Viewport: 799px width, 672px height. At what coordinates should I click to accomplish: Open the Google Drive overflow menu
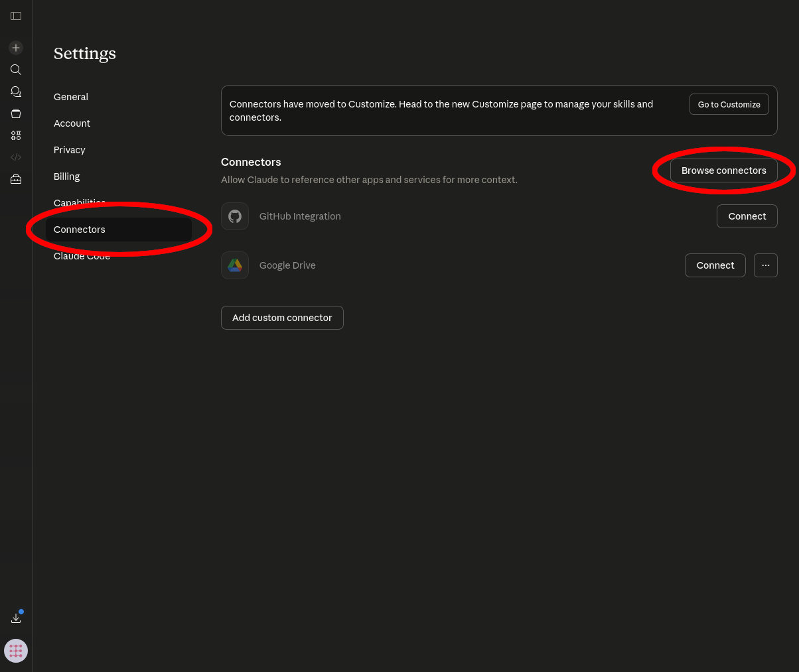pos(765,265)
